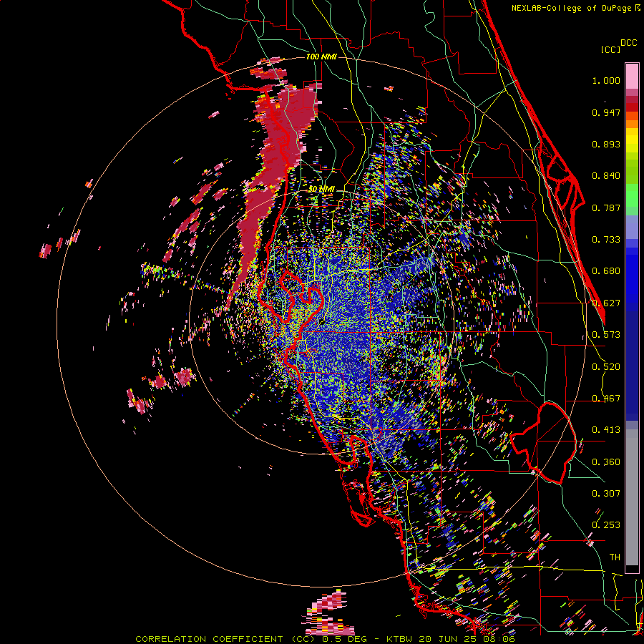Click the 50 NMI range ring label
The width and height of the screenshot is (644, 644).
pos(321,189)
